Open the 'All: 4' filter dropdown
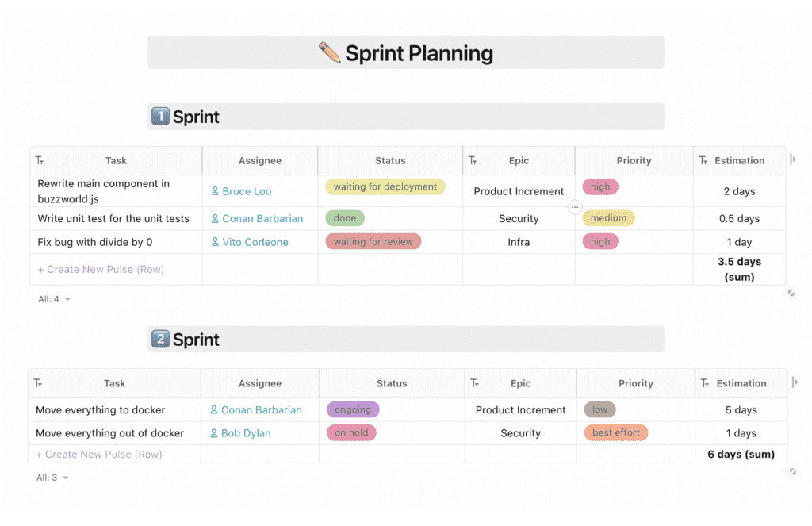This screenshot has width=812, height=526. pos(54,299)
